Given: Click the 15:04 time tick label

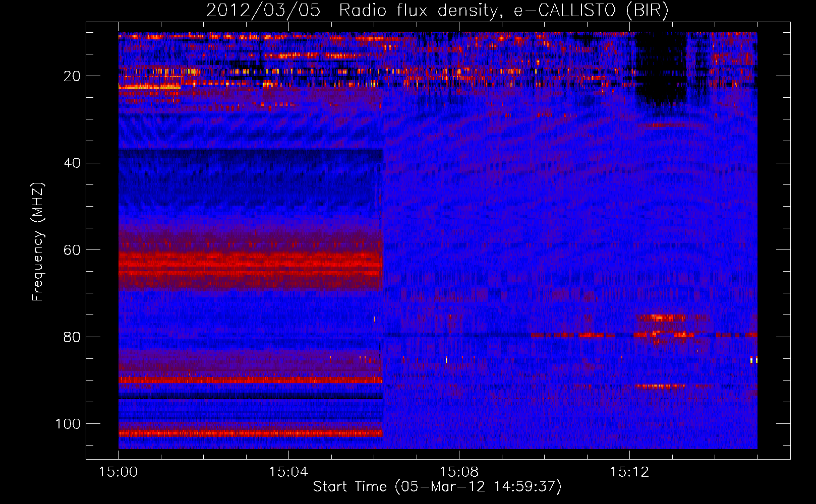Looking at the screenshot, I should 288,472.
